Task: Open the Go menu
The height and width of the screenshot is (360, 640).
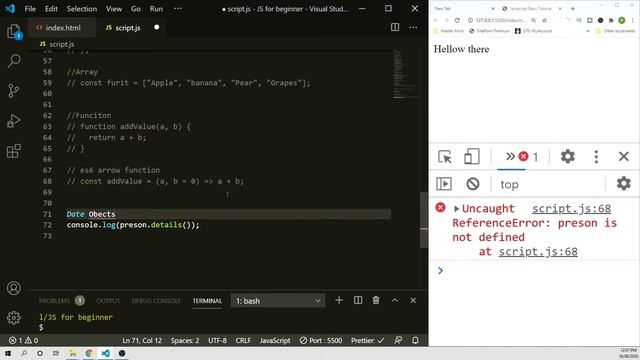Action: (136, 9)
